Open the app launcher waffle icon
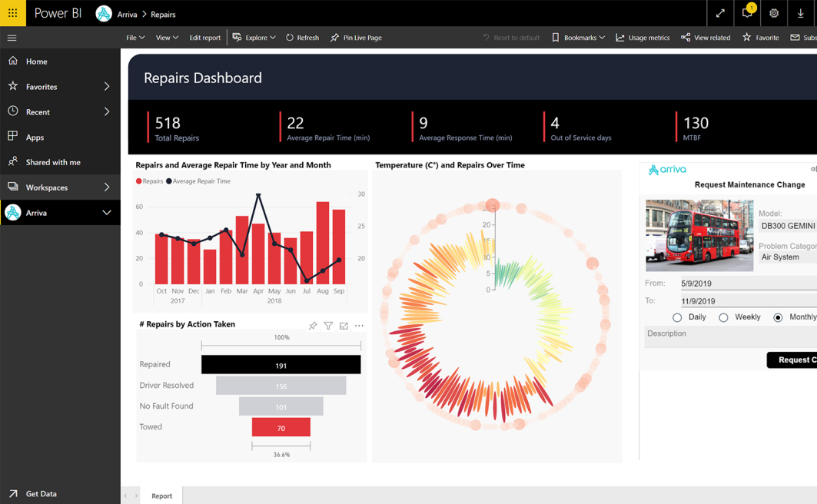This screenshot has height=504, width=817. [x=12, y=13]
